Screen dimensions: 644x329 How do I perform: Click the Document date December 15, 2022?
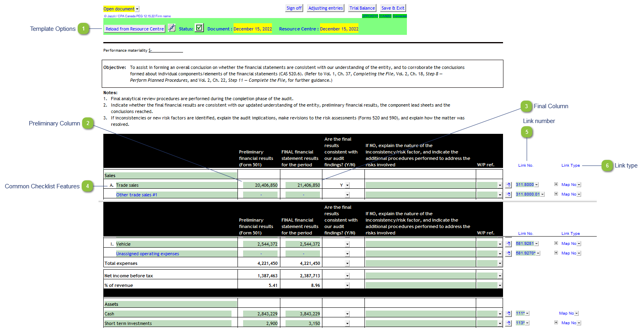[253, 29]
